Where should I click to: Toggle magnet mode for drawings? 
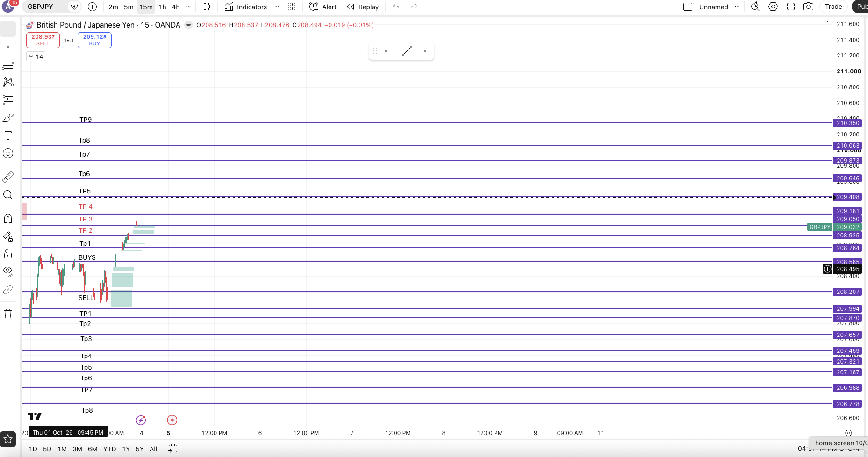pos(8,218)
